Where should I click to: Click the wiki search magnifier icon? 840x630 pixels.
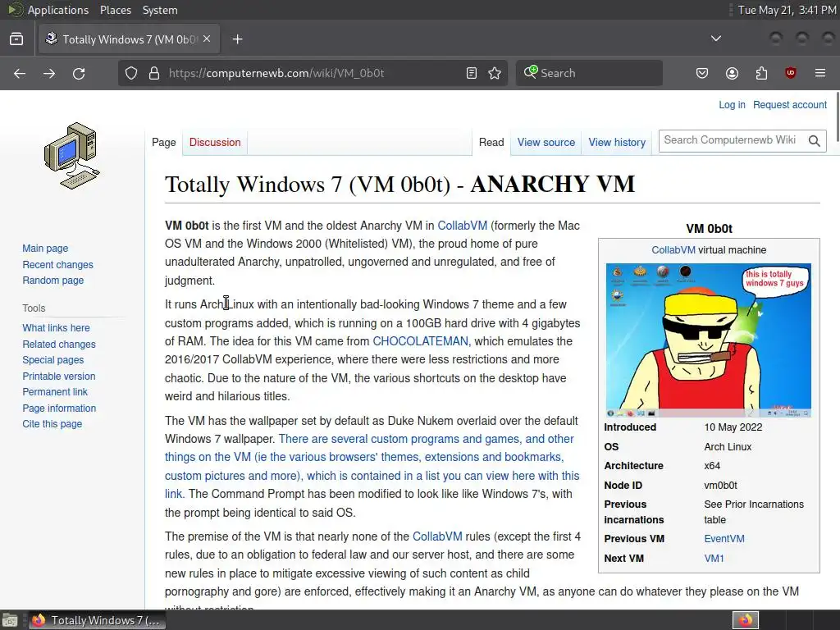[815, 141]
